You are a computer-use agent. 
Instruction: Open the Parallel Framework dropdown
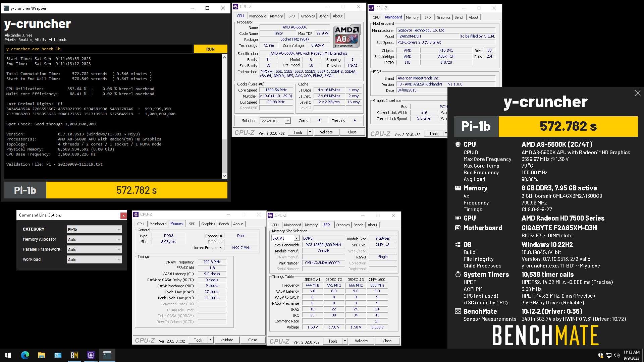pyautogui.click(x=94, y=249)
